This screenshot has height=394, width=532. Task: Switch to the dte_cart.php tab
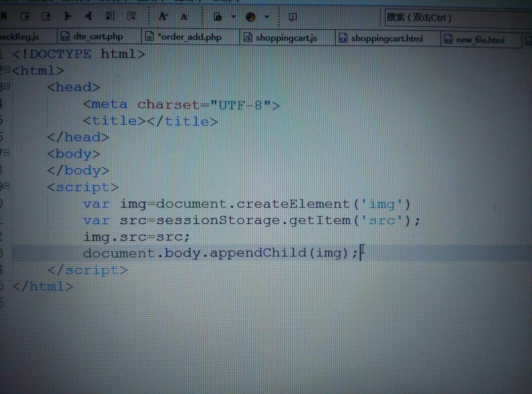[x=98, y=36]
